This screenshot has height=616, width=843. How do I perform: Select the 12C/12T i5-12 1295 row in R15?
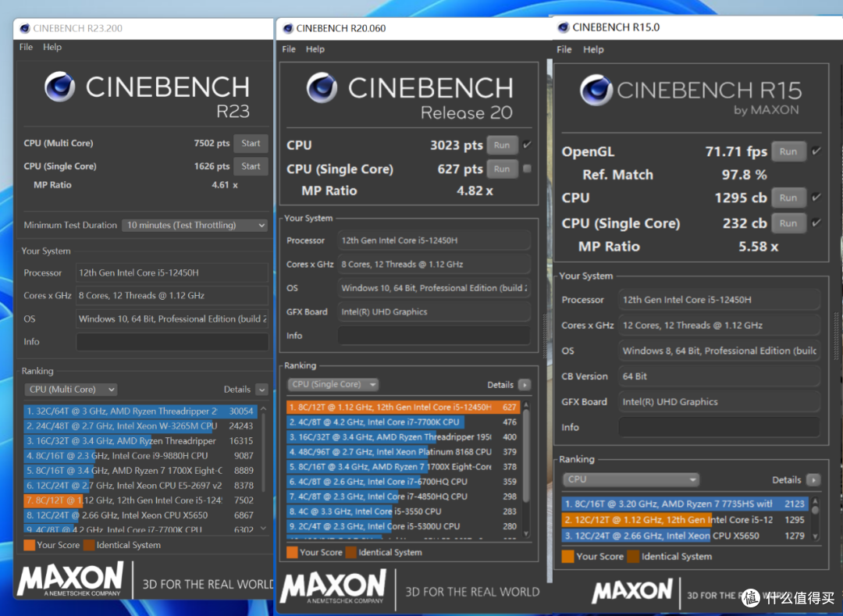(x=685, y=520)
